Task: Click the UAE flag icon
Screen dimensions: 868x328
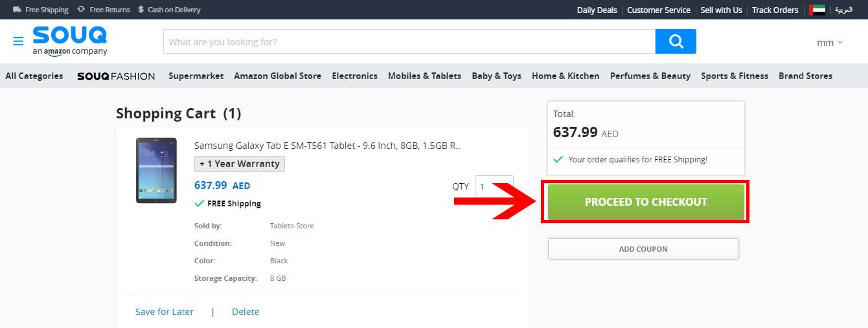Action: [817, 10]
